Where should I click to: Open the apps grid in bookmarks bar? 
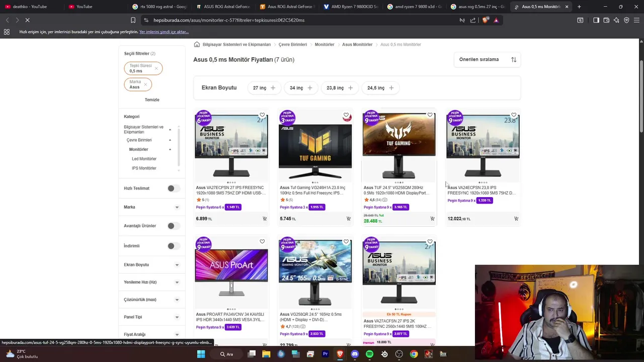tap(7, 32)
